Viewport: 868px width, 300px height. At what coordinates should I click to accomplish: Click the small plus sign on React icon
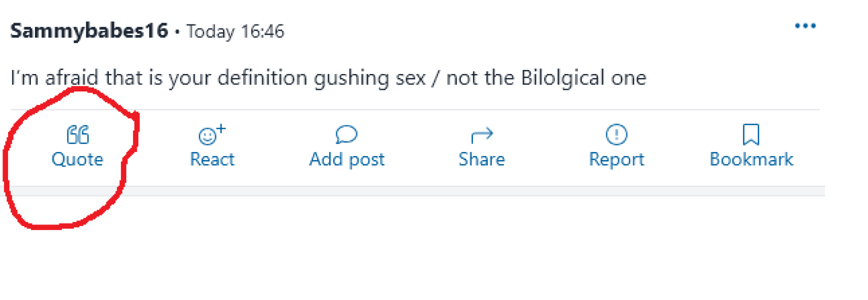[221, 129]
